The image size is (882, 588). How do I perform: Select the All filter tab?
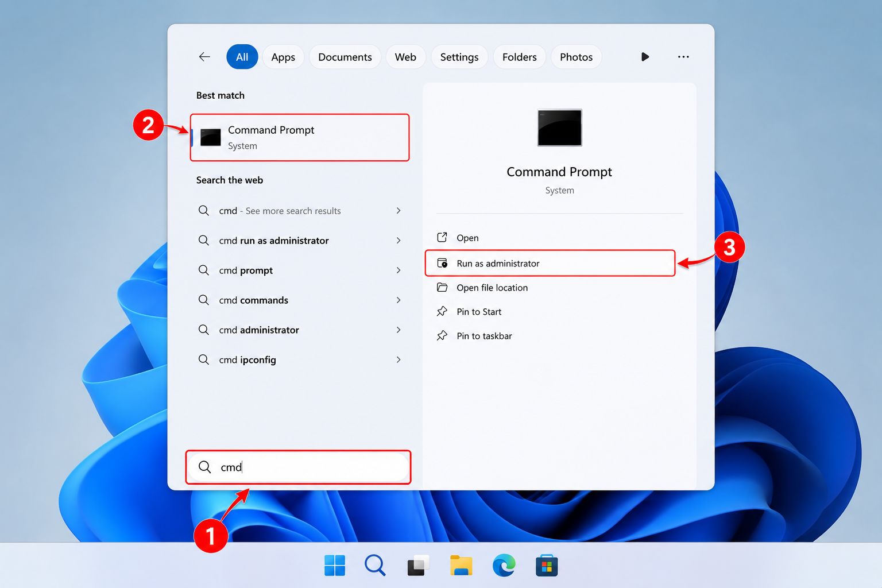[242, 57]
